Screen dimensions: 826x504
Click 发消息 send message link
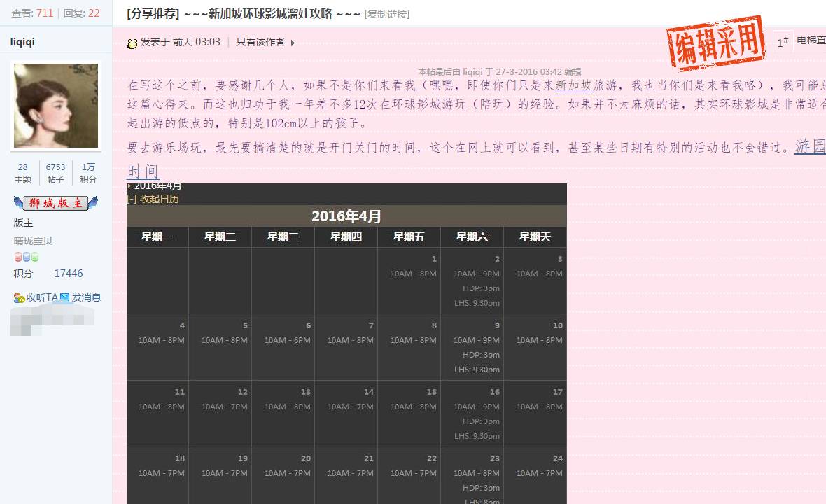(86, 297)
